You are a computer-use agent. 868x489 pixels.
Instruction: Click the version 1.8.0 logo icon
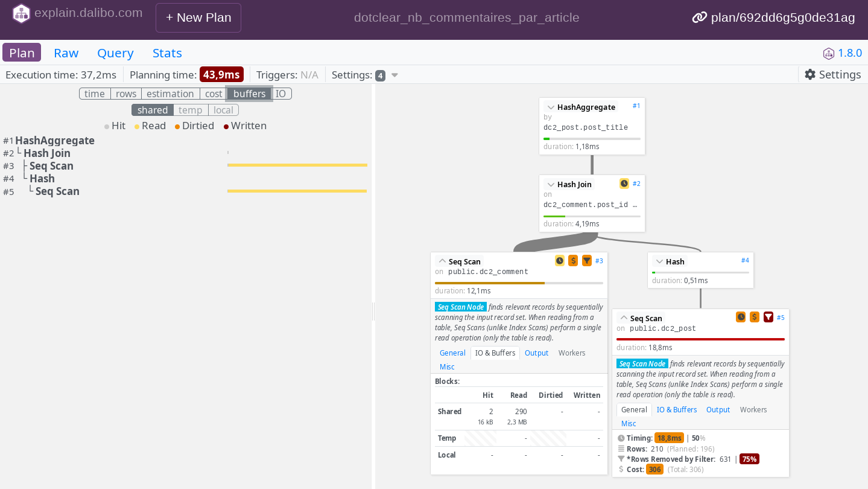[x=829, y=53]
